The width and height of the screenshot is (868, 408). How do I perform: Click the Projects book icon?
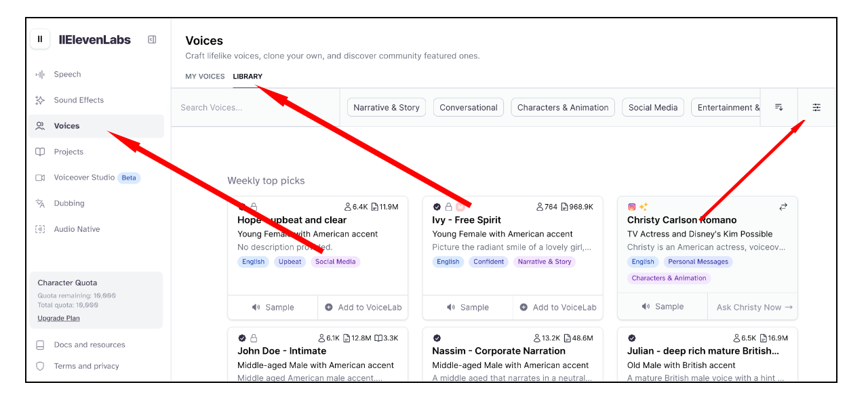40,152
